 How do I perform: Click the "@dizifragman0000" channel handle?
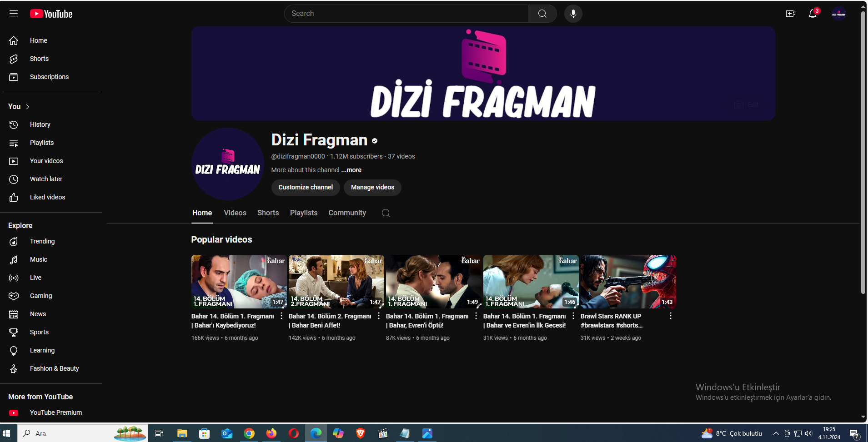coord(298,156)
